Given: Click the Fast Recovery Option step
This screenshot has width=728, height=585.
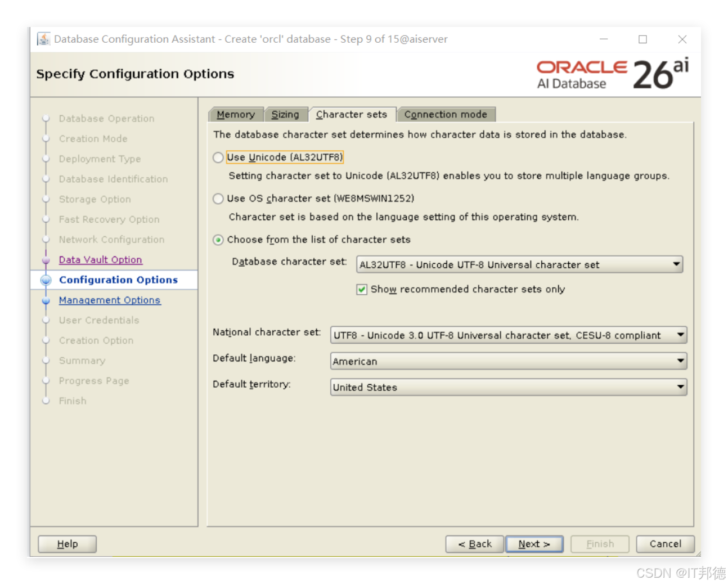Looking at the screenshot, I should (x=109, y=220).
